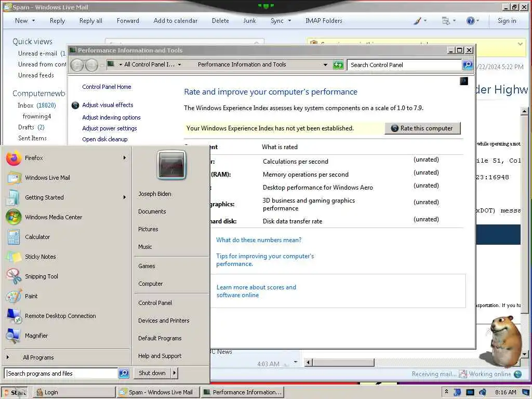Viewport: 532px width, 399px height.
Task: Open the All Control Panel Items breadcrumb dropdown
Action: [179, 64]
